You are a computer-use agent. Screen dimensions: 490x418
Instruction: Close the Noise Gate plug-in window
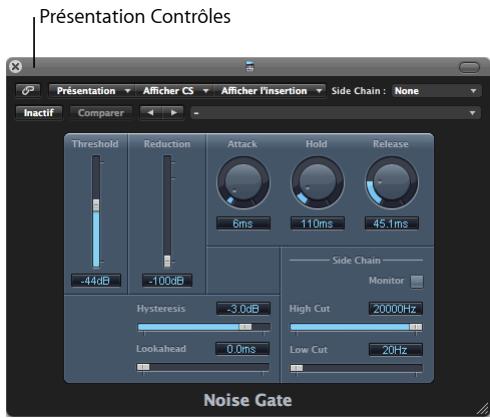[15, 66]
